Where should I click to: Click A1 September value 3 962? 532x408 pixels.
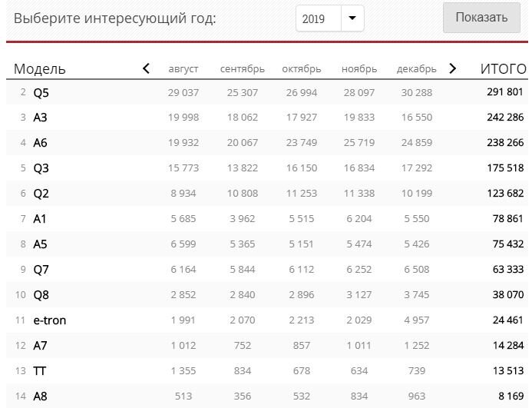[x=243, y=219]
